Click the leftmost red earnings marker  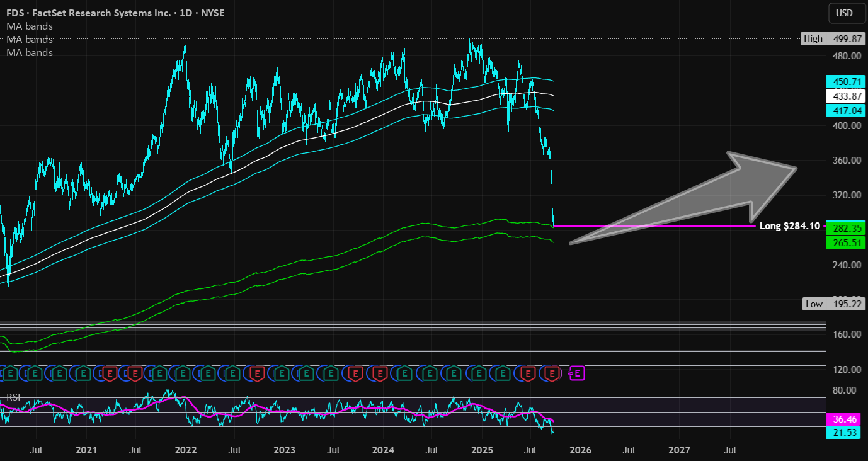tap(109, 373)
